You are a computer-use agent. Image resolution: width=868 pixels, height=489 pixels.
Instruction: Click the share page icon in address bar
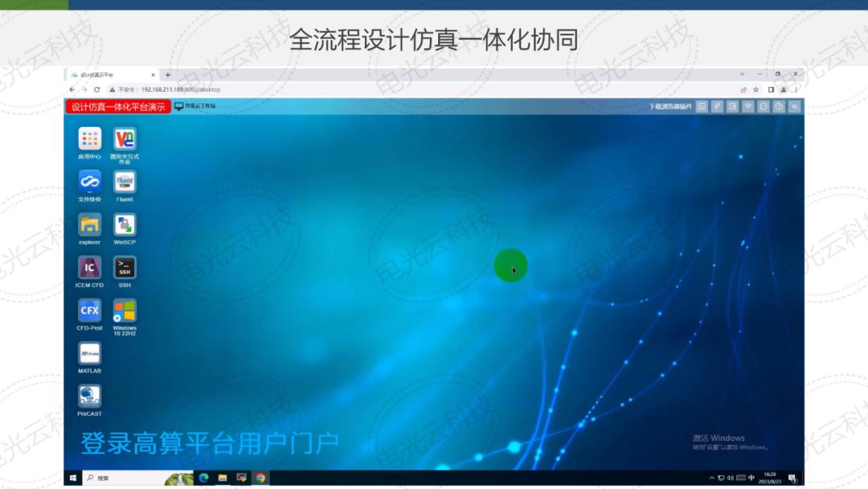click(x=743, y=90)
